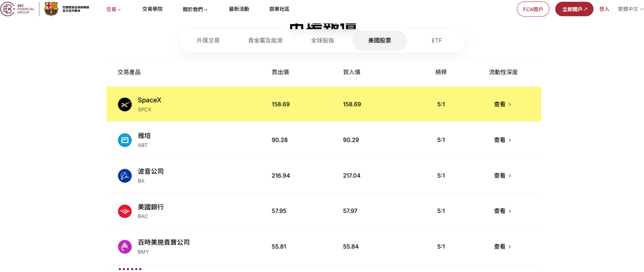Screen dimensions: 644x272
Task: Click the Boeing sell price 216.94
Action: point(281,175)
